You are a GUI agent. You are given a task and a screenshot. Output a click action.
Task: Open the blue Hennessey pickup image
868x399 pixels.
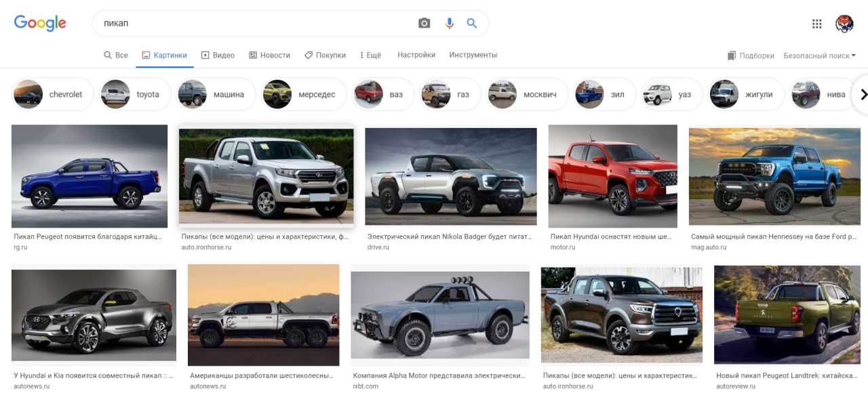point(774,176)
